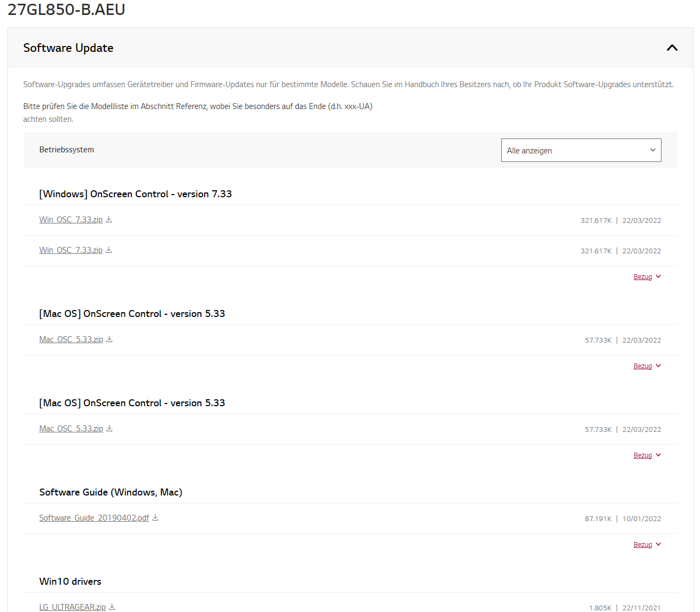Image resolution: width=700 pixels, height=612 pixels.
Task: Click download icon beside second Win_OSC_7.33.zip
Action: click(x=109, y=250)
